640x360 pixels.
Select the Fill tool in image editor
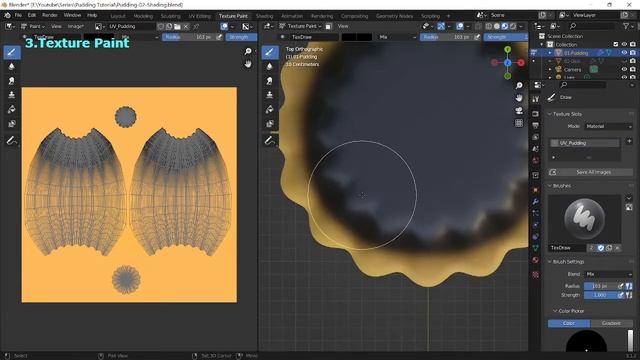pyautogui.click(x=11, y=109)
